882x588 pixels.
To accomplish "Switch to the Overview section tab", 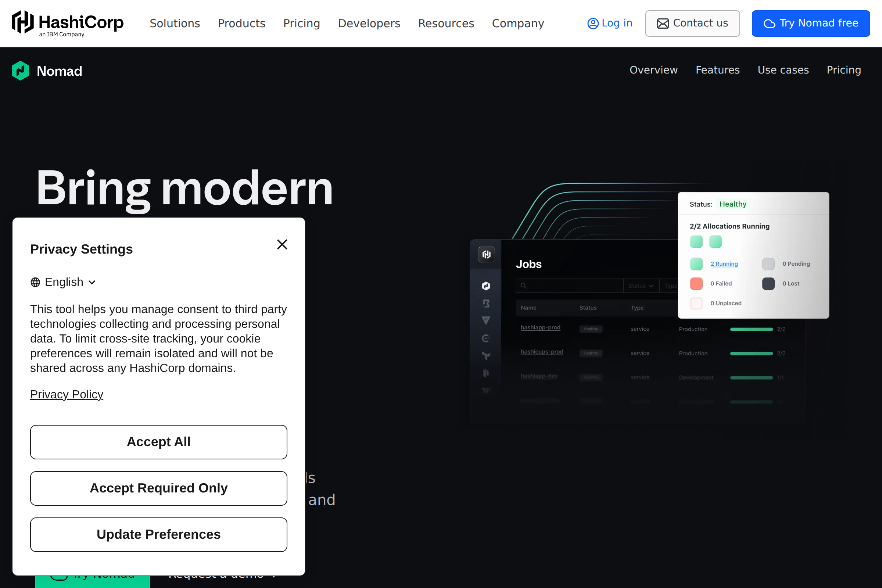I will tap(654, 70).
